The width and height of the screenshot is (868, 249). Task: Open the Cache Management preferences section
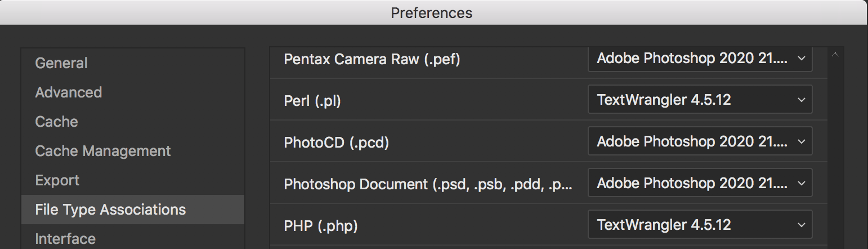(x=102, y=151)
